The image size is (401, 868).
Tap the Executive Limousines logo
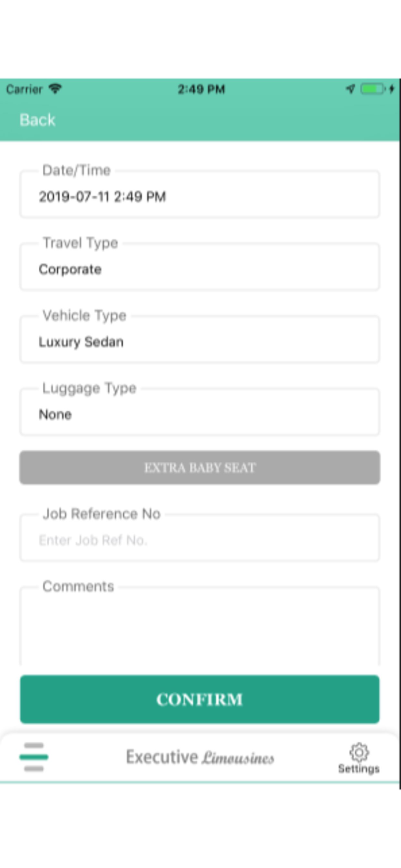click(200, 757)
